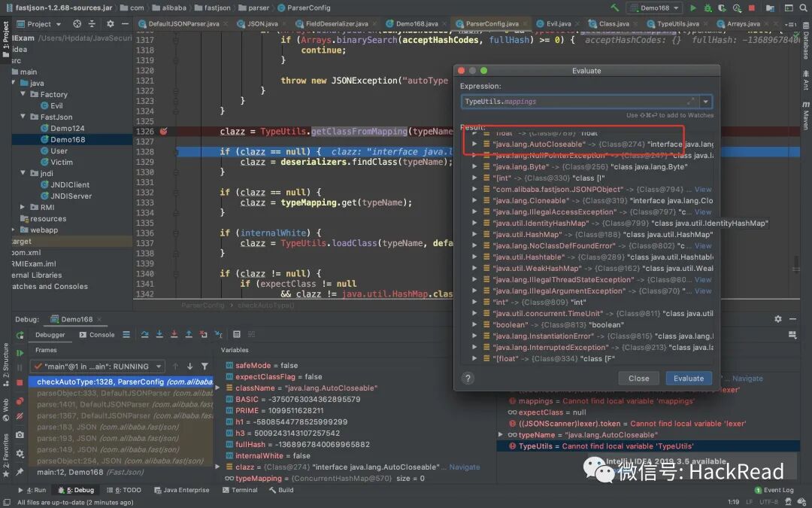Click Step Out arrow in debugger toolbar
Image resolution: width=812 pixels, height=508 pixels.
point(189,334)
